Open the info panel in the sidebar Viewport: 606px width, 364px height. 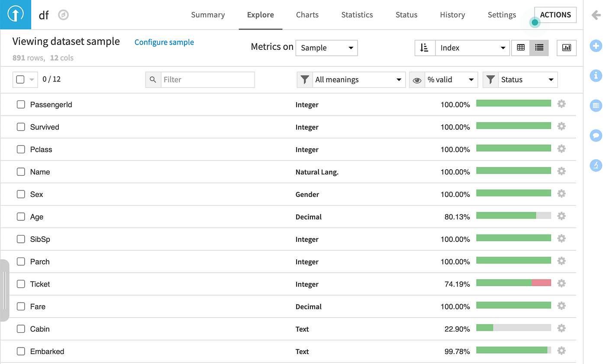click(596, 76)
